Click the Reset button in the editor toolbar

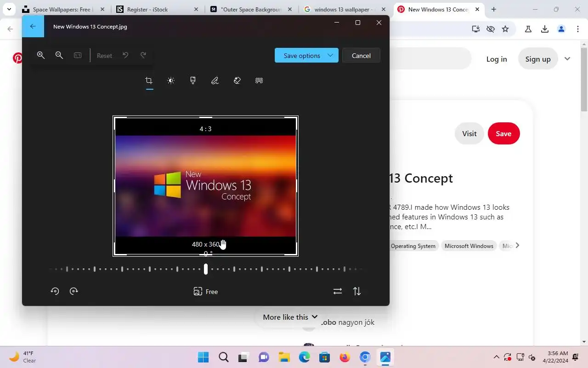pyautogui.click(x=104, y=56)
